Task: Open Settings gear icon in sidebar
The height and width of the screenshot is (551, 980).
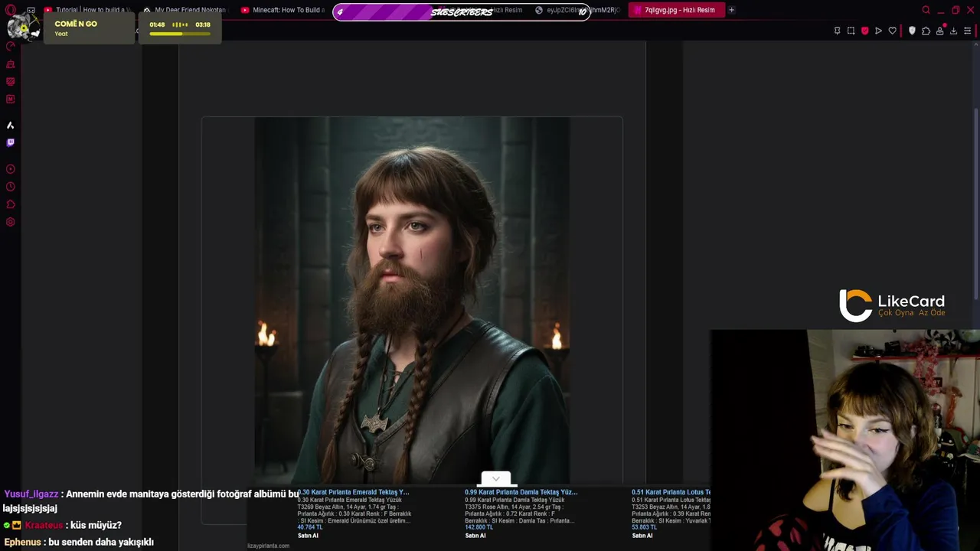Action: [x=11, y=223]
